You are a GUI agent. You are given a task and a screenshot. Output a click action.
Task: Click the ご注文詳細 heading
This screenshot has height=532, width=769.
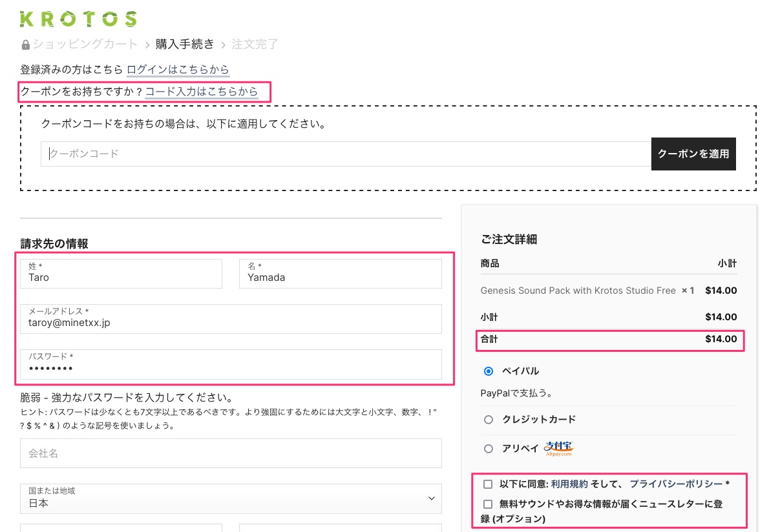point(509,239)
